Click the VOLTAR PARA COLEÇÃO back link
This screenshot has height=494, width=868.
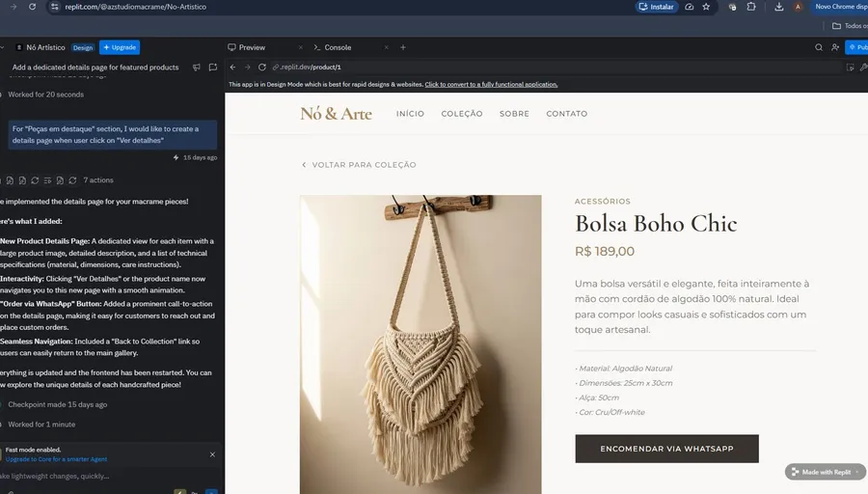coord(359,165)
